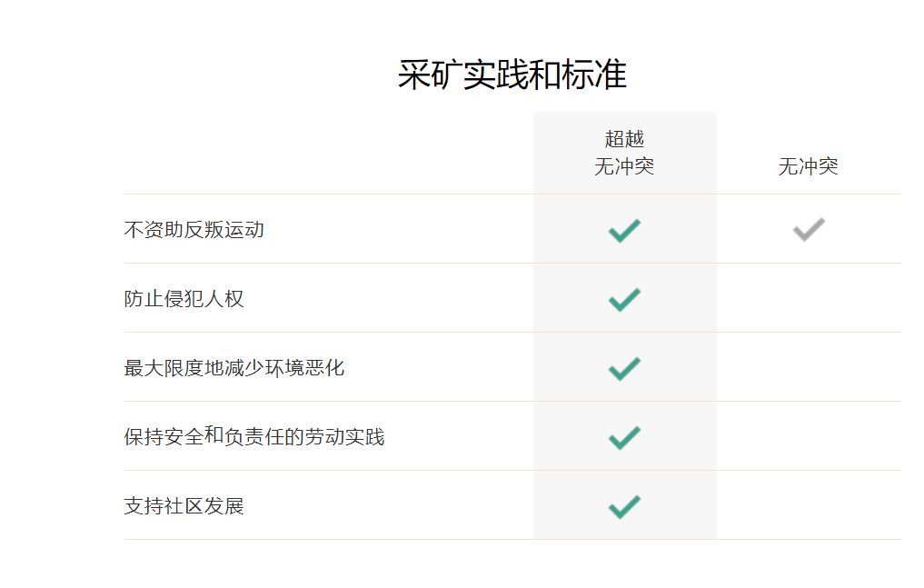Click the 防止侵犯人权 row label

click(184, 299)
